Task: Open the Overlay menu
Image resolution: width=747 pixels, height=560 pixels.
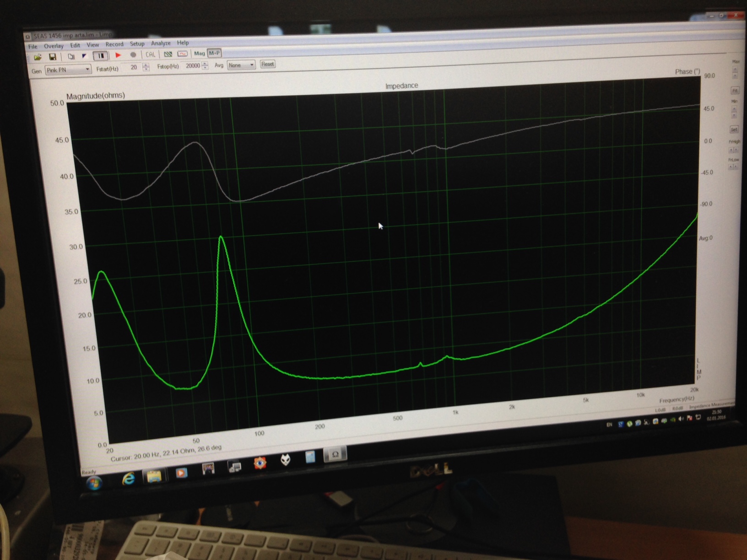Action: click(x=54, y=46)
